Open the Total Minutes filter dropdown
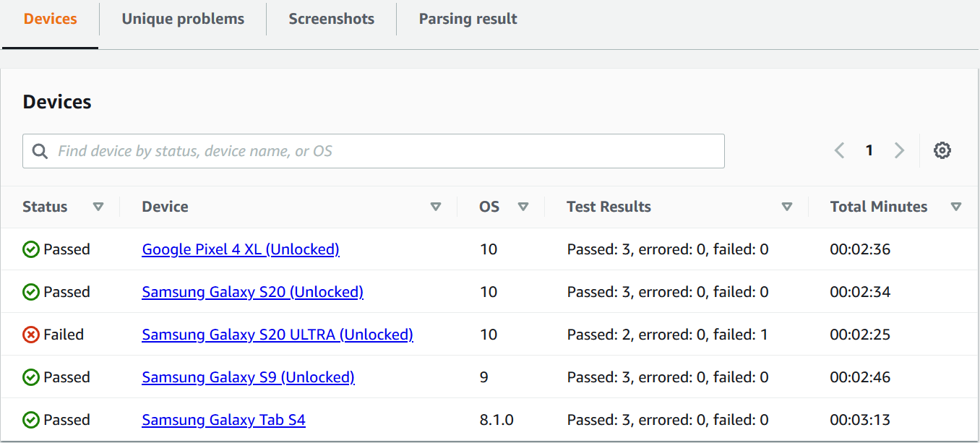The height and width of the screenshot is (443, 980). pyautogui.click(x=956, y=207)
